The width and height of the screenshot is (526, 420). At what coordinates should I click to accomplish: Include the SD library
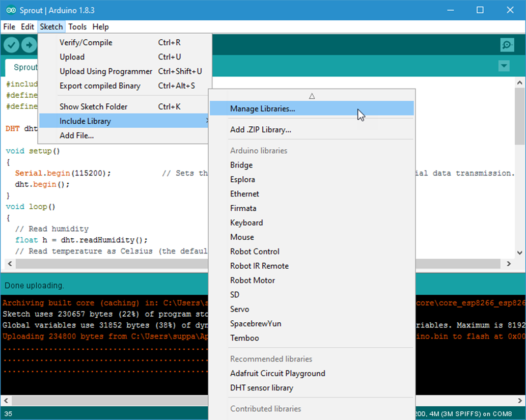(x=312, y=295)
